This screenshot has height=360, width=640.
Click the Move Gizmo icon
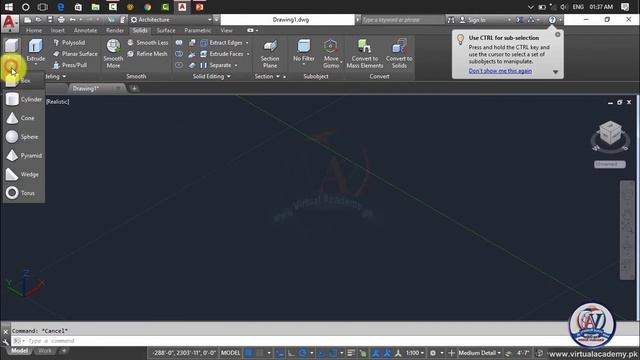coord(331,46)
